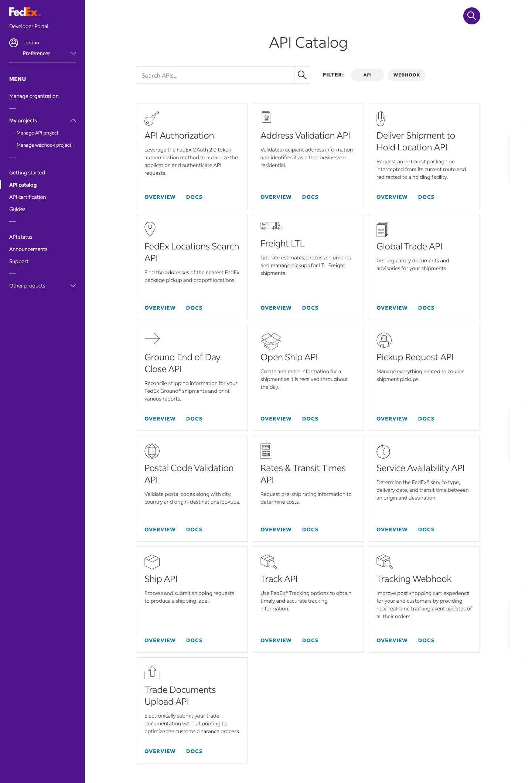Open Service Availability API DOCS

(x=426, y=530)
